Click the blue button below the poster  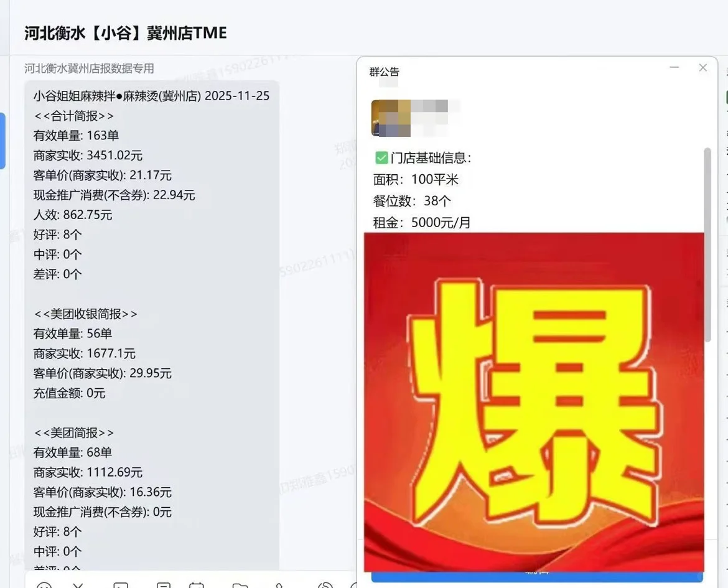[537, 576]
